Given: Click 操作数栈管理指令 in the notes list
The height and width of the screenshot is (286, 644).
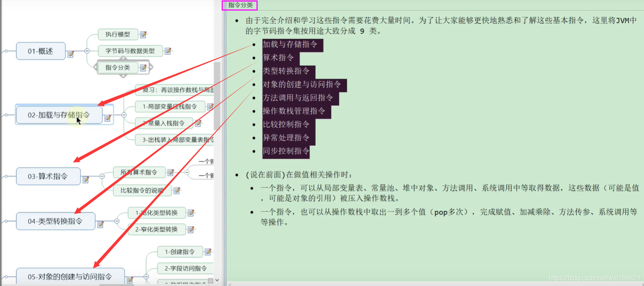Looking at the screenshot, I should click(294, 111).
